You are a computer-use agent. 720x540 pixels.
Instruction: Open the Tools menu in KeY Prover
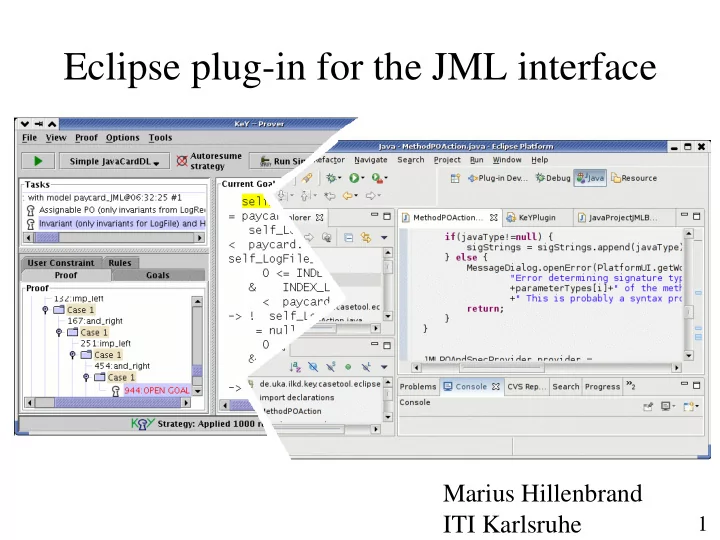160,137
